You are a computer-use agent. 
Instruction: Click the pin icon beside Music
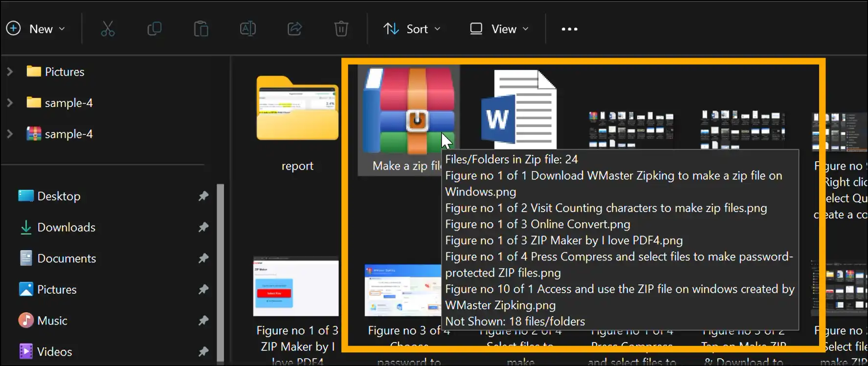tap(203, 321)
